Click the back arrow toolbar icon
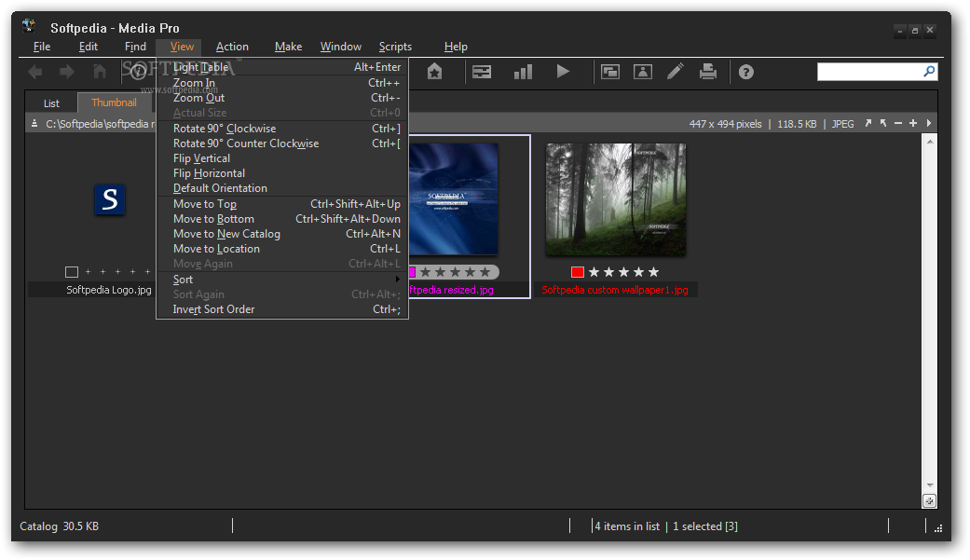970x560 pixels. tap(35, 72)
